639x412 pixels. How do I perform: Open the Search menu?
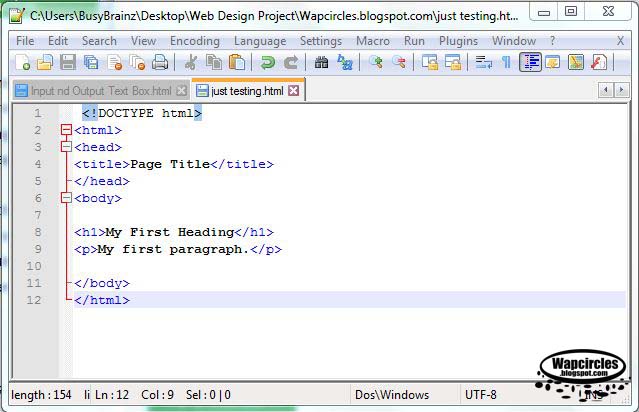coord(99,41)
